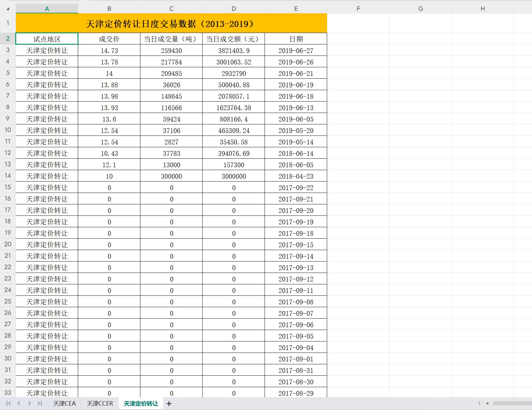Click the volume cell 259430
532x410 pixels.
(172, 50)
